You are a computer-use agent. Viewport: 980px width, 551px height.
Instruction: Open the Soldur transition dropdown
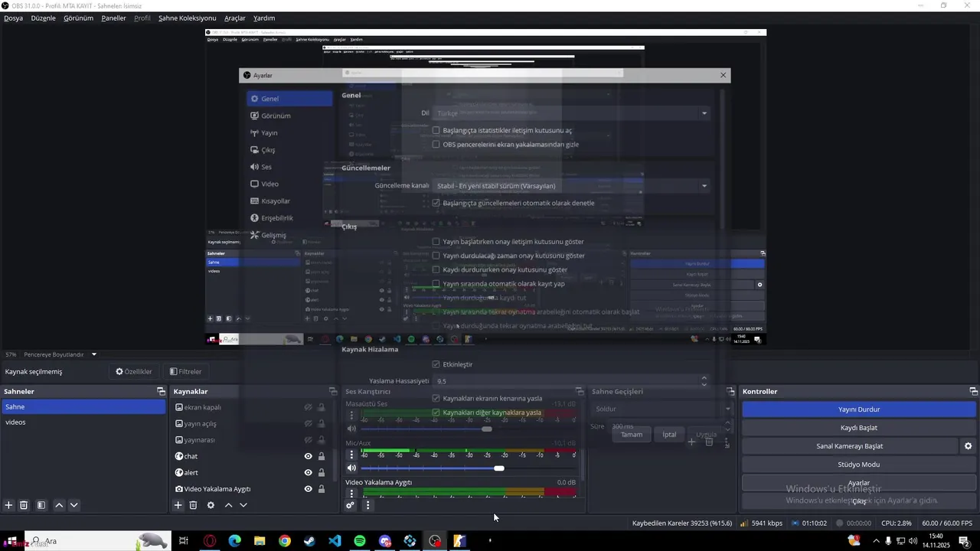click(661, 409)
